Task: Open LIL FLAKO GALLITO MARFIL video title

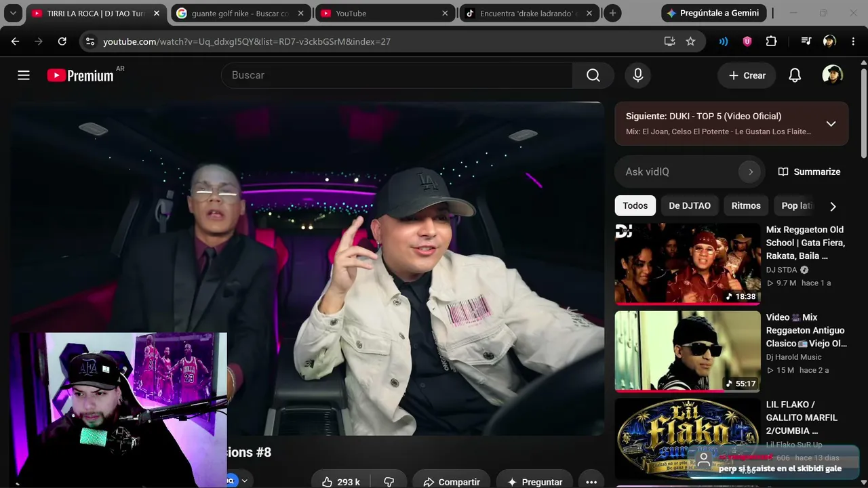Action: point(802,418)
